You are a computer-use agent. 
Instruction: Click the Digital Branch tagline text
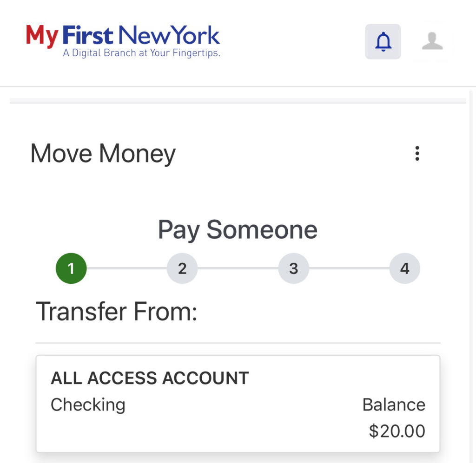point(141,53)
